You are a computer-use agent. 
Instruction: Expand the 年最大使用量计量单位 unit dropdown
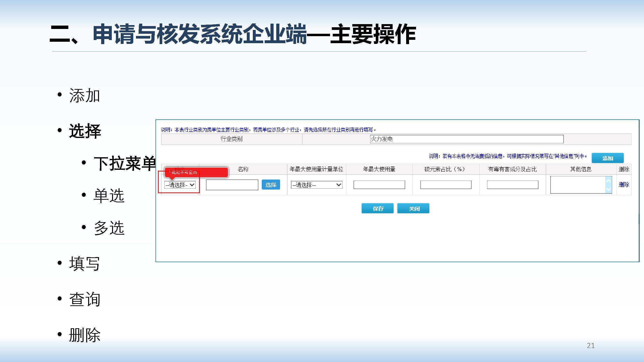point(316,185)
